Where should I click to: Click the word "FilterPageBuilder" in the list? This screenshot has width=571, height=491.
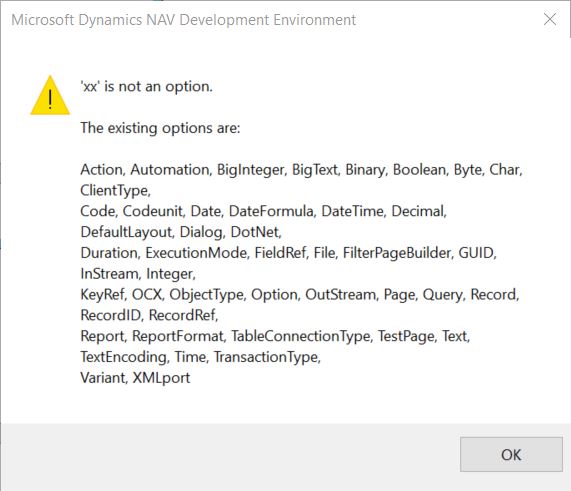[x=397, y=253]
